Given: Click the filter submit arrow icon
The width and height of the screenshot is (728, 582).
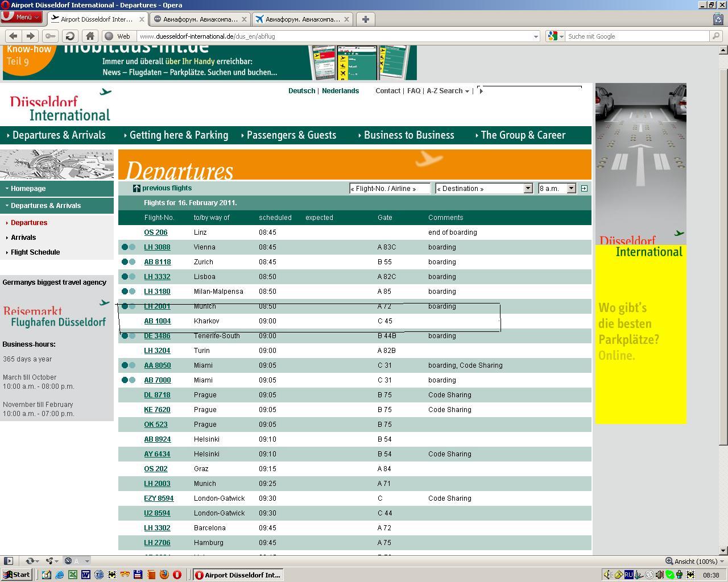Looking at the screenshot, I should point(584,188).
